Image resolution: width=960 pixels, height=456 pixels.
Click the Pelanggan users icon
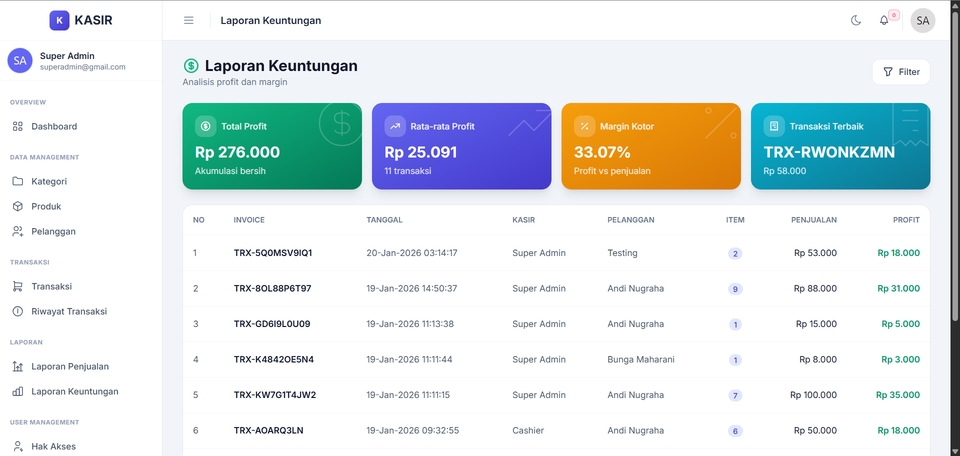[x=18, y=231]
